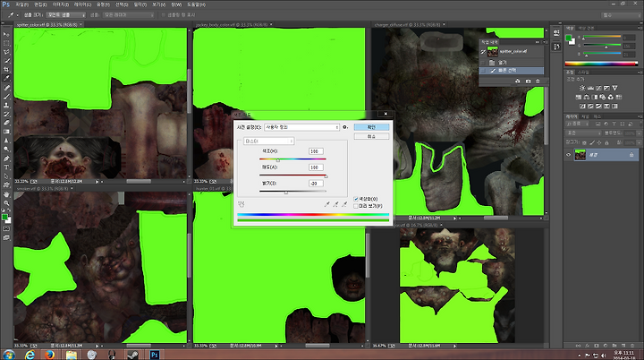Toggle the Preview checkbox in dialog
The width and height of the screenshot is (644, 360).
tap(356, 206)
